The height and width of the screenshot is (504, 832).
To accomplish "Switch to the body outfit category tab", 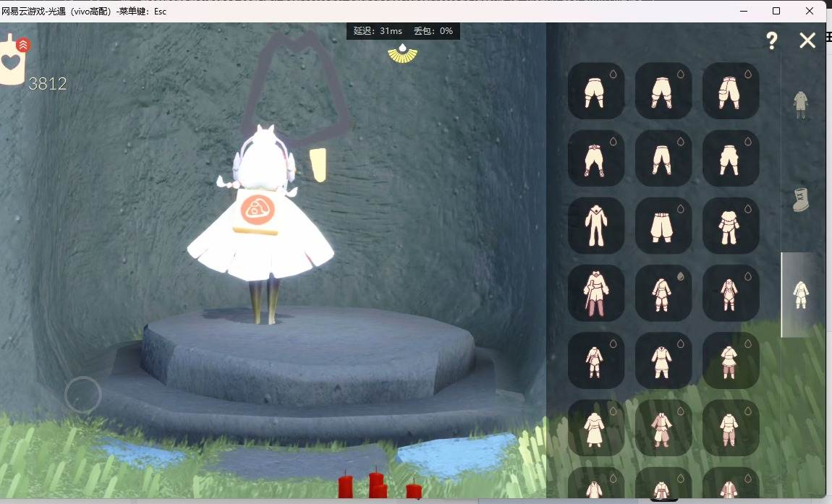I will tap(801, 105).
